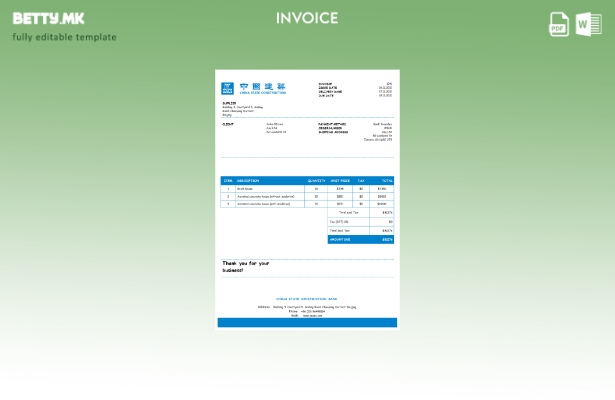Click the company name in the invoice footer

coord(307,299)
